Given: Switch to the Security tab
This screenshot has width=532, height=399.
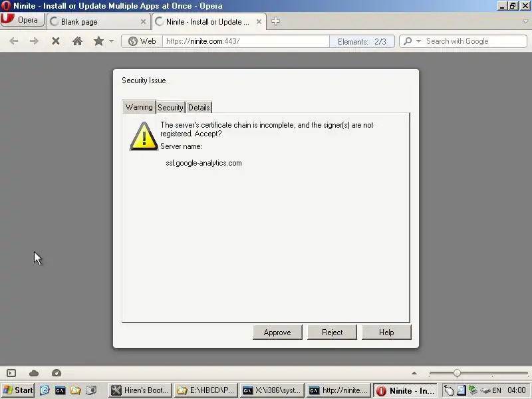Looking at the screenshot, I should point(170,108).
